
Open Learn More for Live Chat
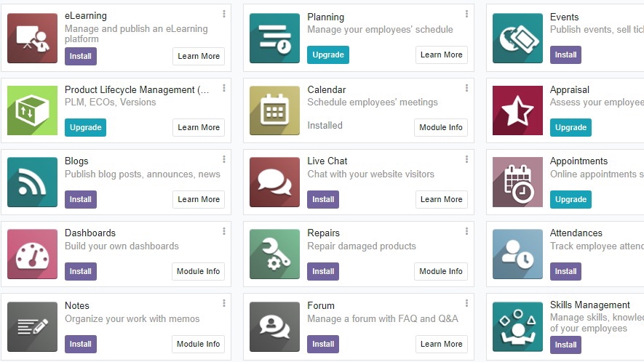441,199
